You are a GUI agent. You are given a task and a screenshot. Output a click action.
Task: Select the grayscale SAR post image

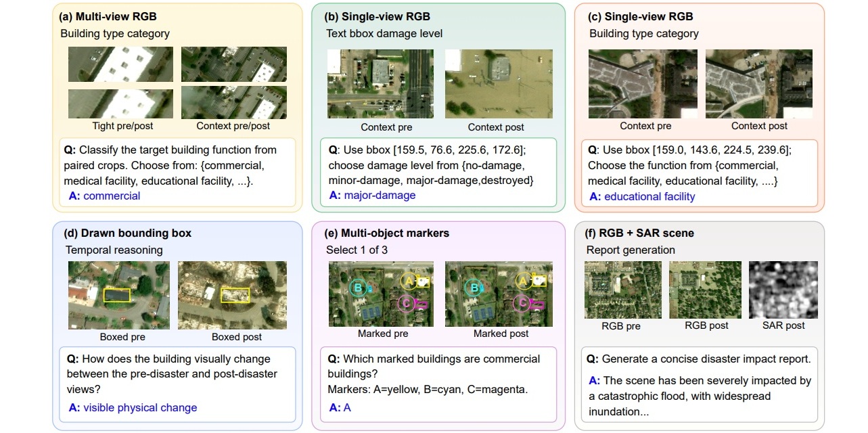pos(783,290)
